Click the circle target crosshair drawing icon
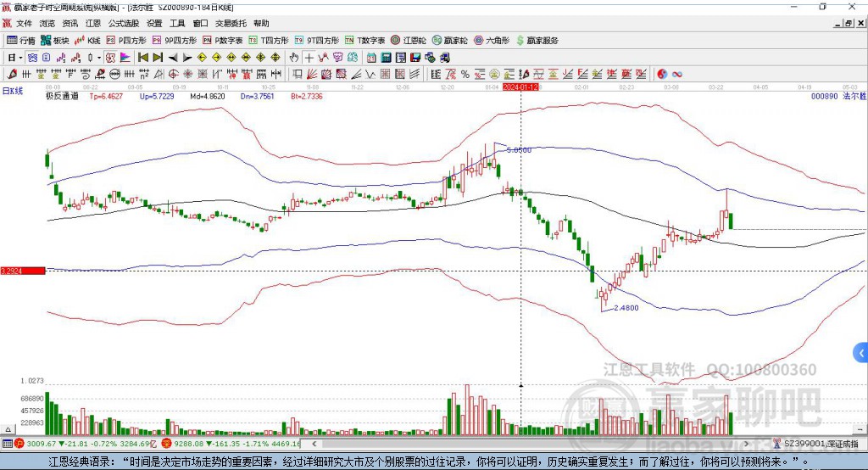The width and height of the screenshot is (868, 470). 173,75
